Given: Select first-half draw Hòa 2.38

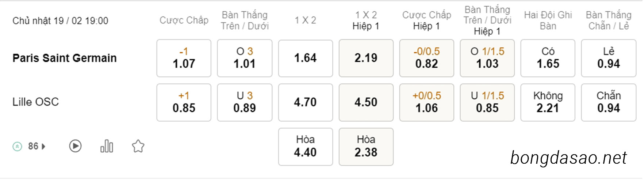Looking at the screenshot, I should pos(366,147).
